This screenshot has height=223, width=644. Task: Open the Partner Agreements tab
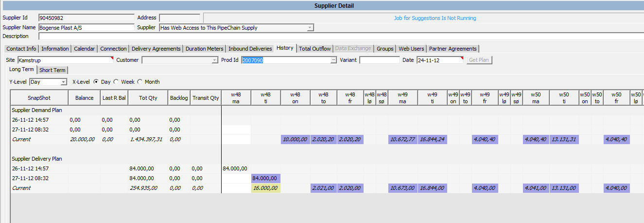point(453,49)
